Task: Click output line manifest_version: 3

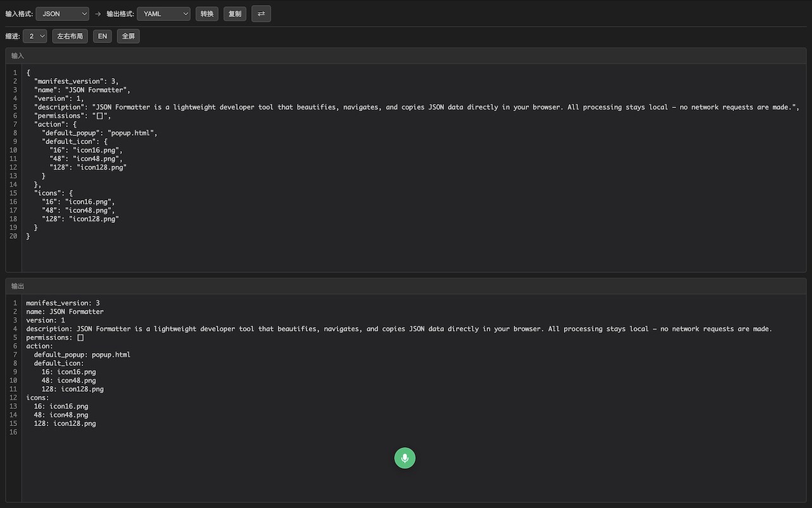Action: [63, 304]
